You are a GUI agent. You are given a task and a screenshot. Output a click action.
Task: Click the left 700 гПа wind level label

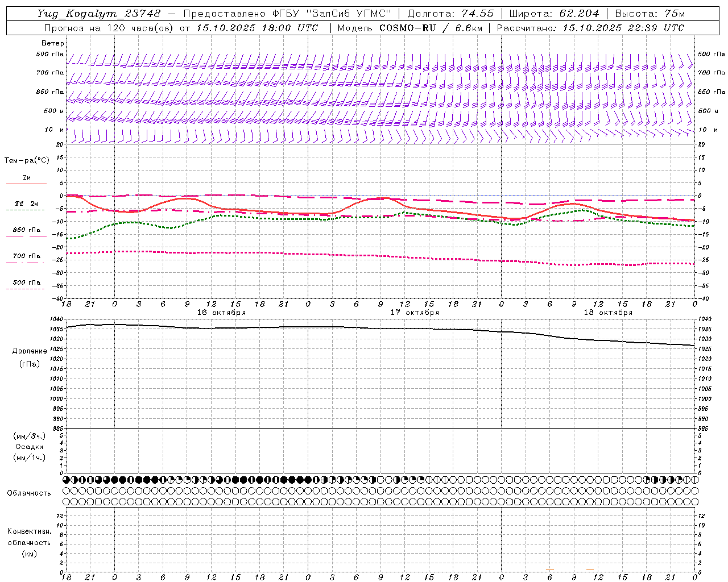[x=50, y=73]
